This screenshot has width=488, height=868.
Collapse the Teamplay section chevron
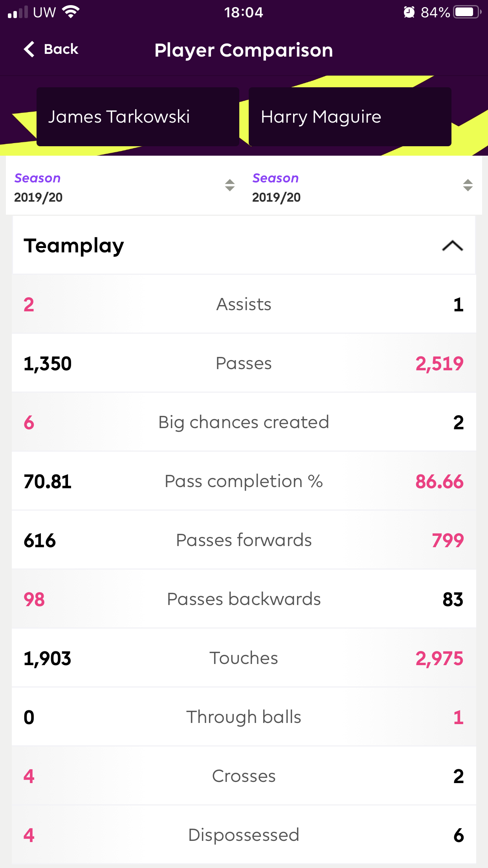452,246
